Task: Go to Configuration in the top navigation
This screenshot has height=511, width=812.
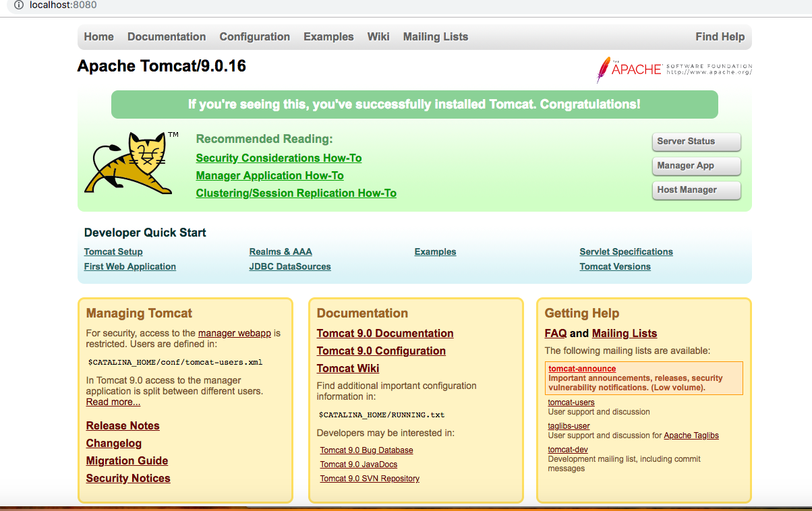Action: (255, 37)
